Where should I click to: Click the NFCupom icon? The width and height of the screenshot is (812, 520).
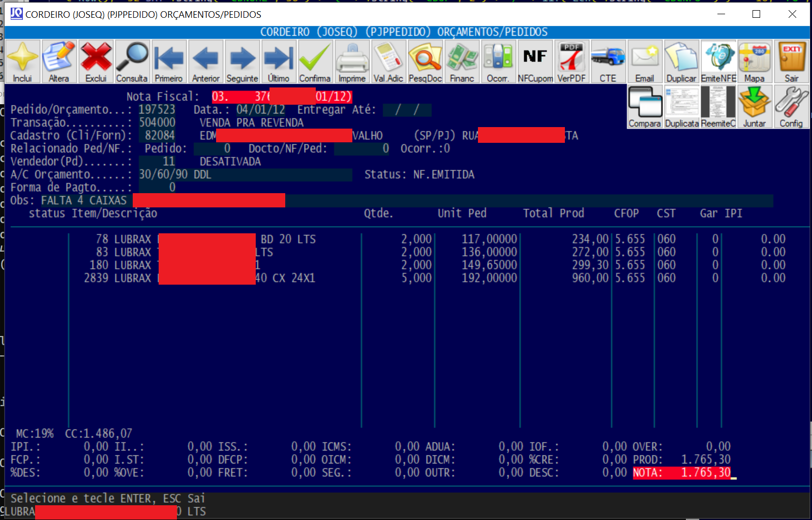tap(535, 62)
